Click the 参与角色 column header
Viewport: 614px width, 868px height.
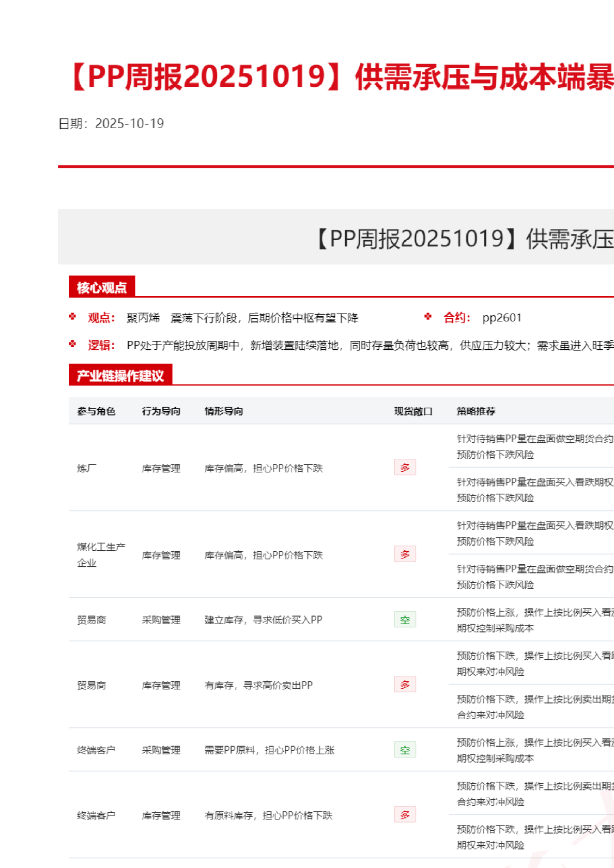(96, 411)
